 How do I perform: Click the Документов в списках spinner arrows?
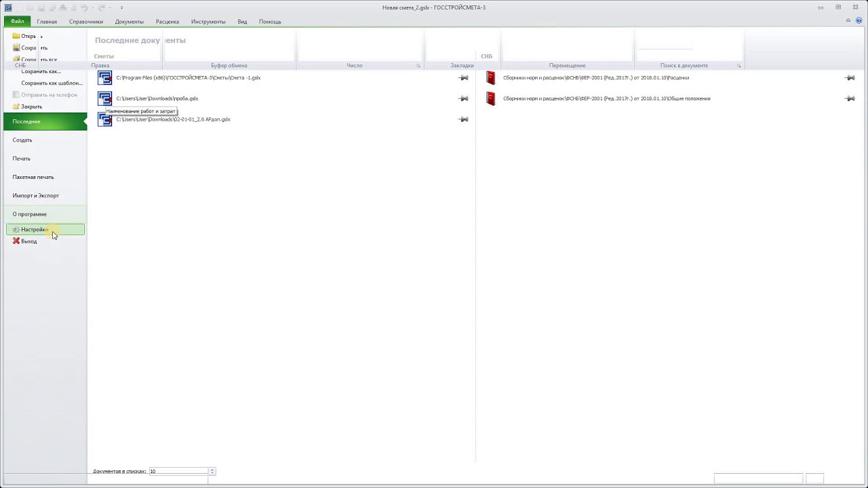click(x=212, y=471)
